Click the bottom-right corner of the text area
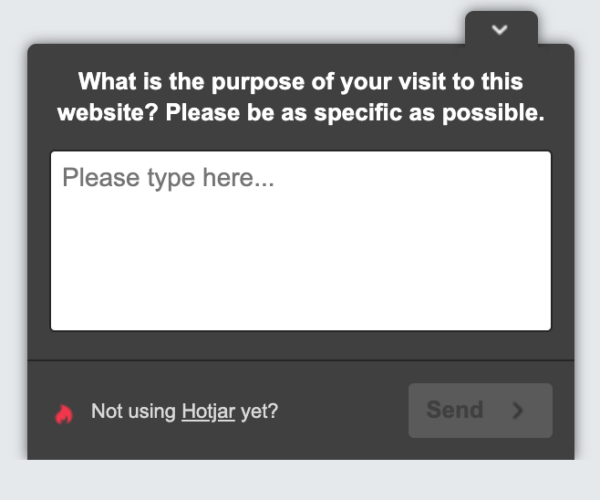The width and height of the screenshot is (600, 500). click(544, 323)
